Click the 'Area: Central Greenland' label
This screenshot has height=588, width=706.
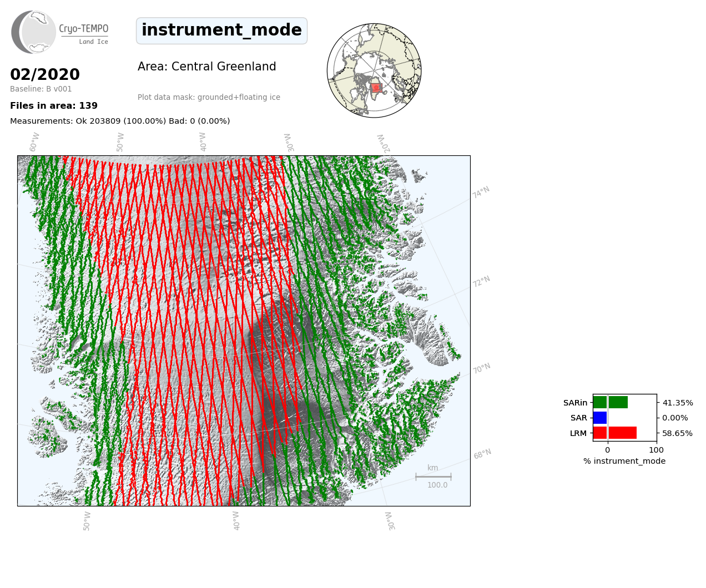click(206, 67)
